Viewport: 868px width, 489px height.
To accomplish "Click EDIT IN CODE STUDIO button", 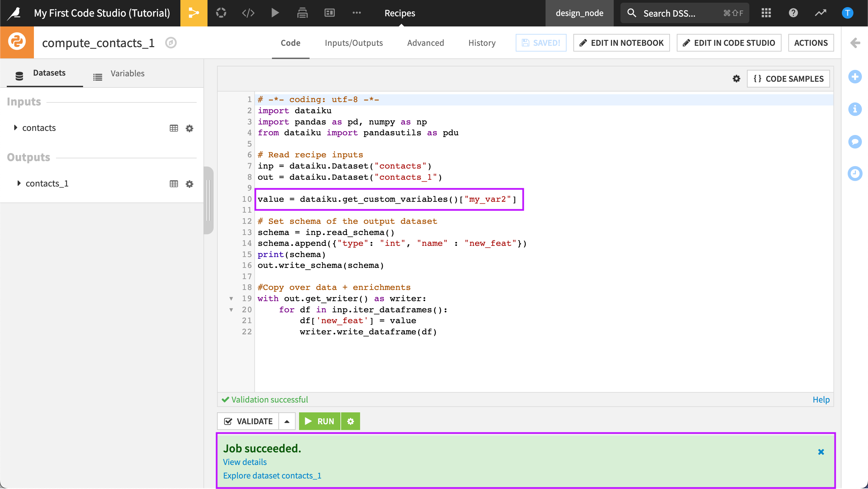I will click(729, 43).
